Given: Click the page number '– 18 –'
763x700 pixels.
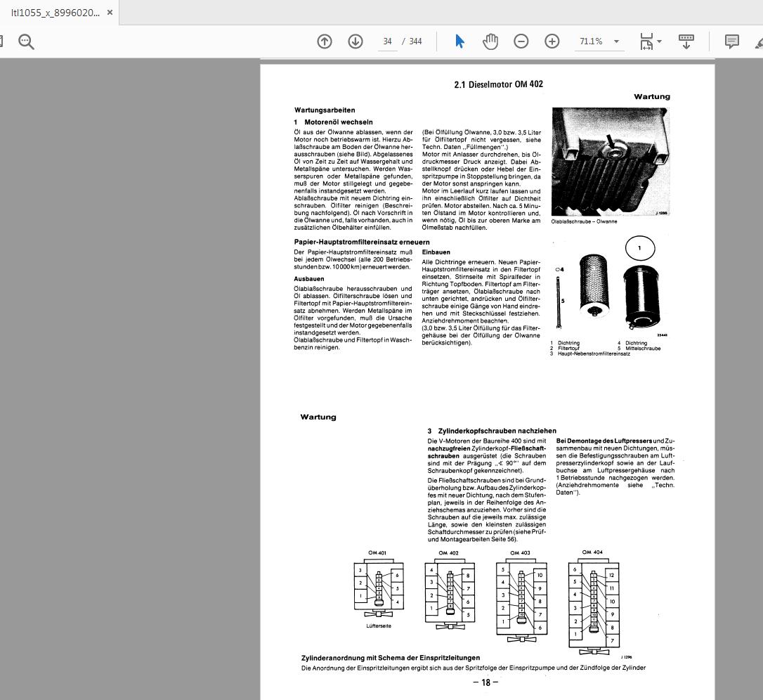Looking at the screenshot, I should click(485, 682).
